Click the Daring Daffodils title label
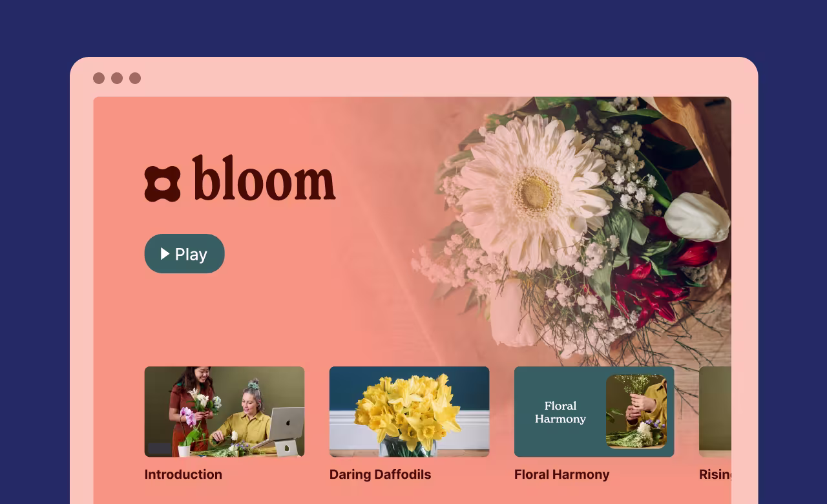Screen dimensions: 827x504 [x=380, y=474]
